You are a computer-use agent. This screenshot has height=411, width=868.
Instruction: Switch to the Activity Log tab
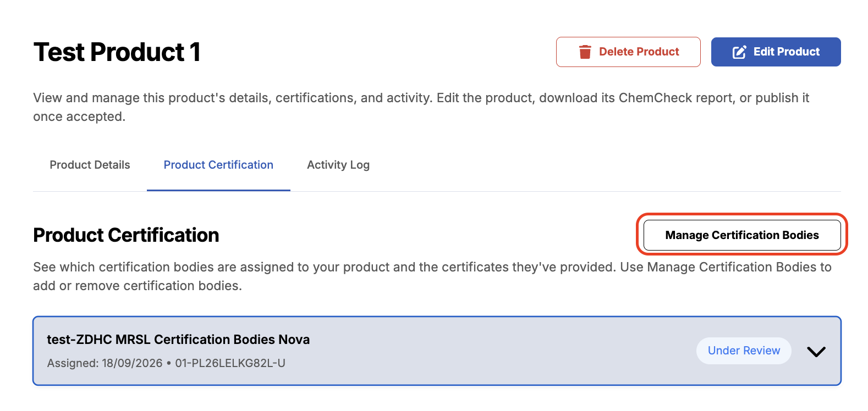coord(338,165)
